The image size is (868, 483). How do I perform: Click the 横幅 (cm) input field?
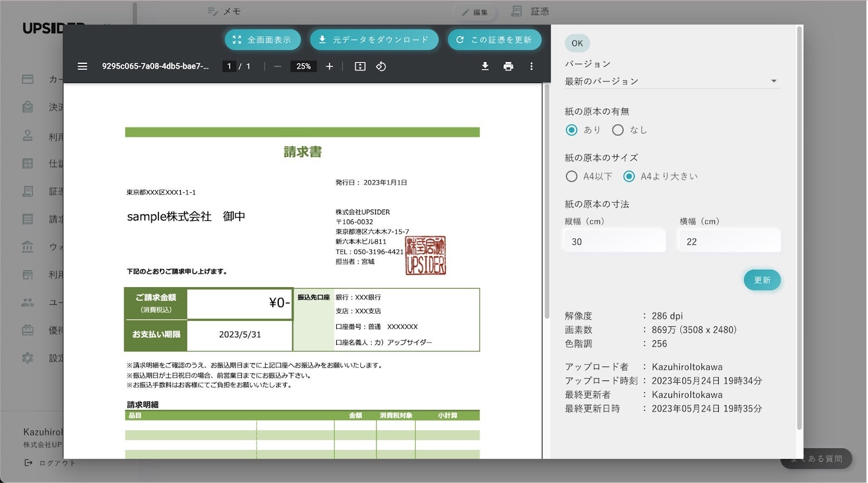pyautogui.click(x=729, y=241)
